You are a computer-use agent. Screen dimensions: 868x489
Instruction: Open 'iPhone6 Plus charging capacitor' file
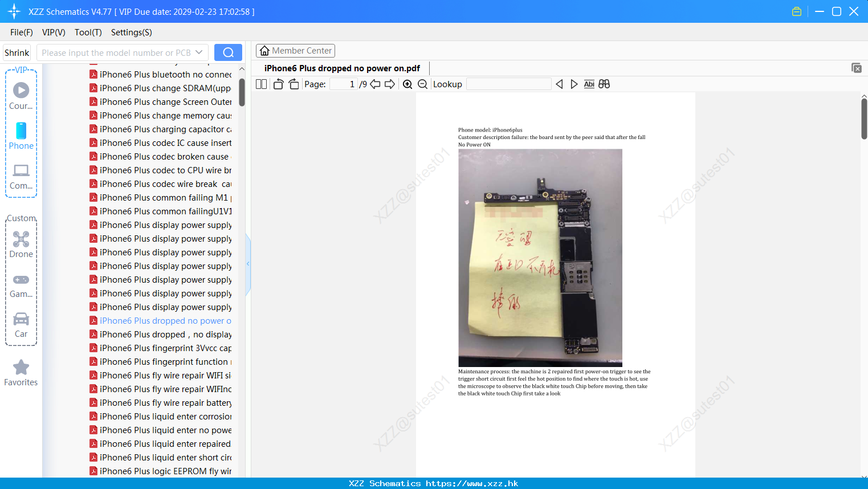point(161,129)
